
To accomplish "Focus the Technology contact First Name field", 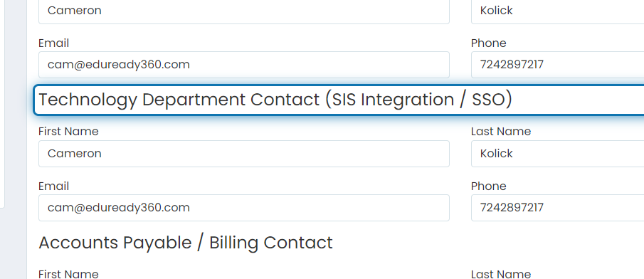I will [244, 154].
